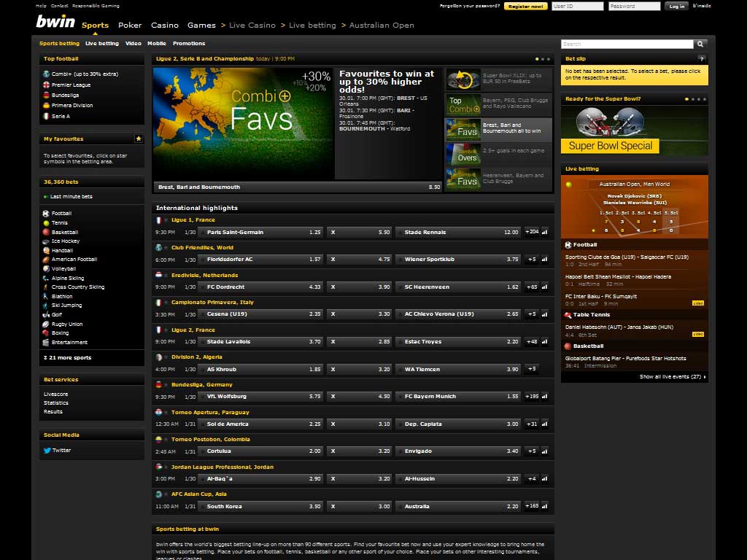
Task: Select the Football sport icon in sidebar
Action: tap(46, 214)
